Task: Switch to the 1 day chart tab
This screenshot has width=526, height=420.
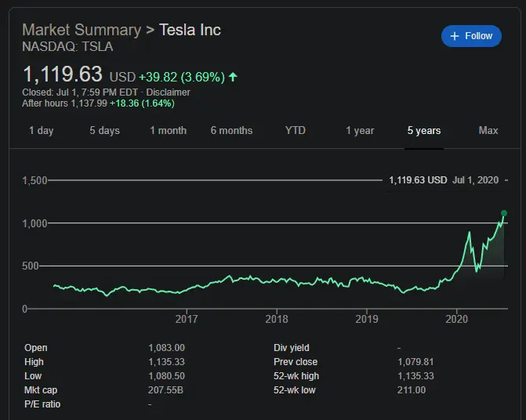Action: tap(42, 131)
